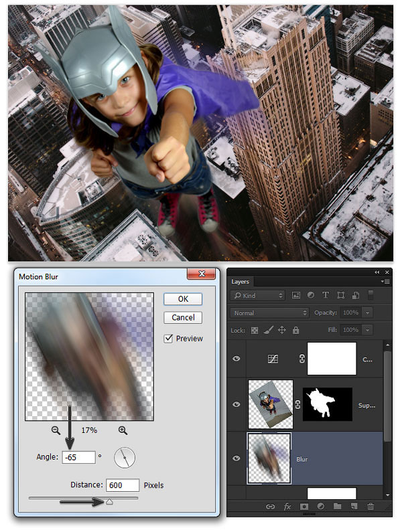The image size is (402, 532).
Task: Click the angle direction dial
Action: (125, 458)
